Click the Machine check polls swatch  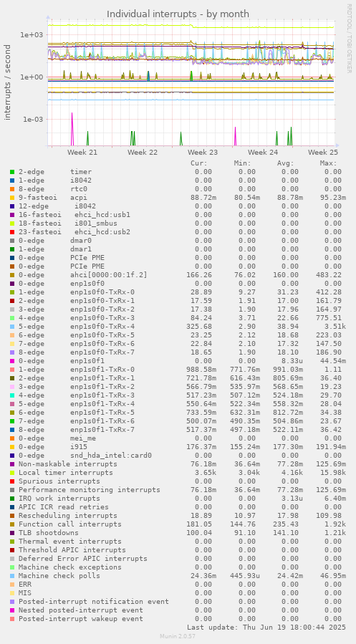tap(12, 576)
